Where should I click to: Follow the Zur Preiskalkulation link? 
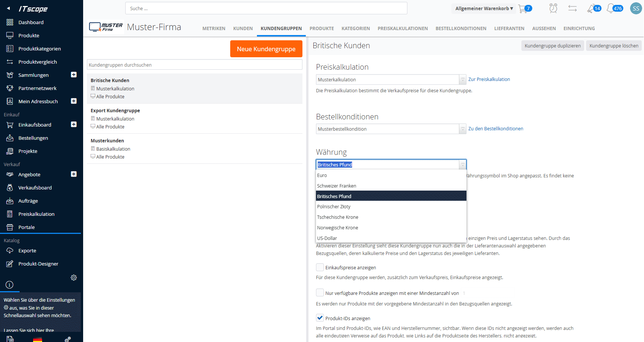tap(489, 79)
